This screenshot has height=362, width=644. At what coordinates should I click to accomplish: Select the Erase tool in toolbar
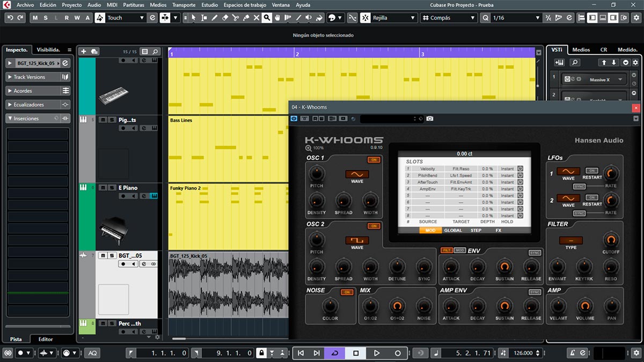click(225, 18)
